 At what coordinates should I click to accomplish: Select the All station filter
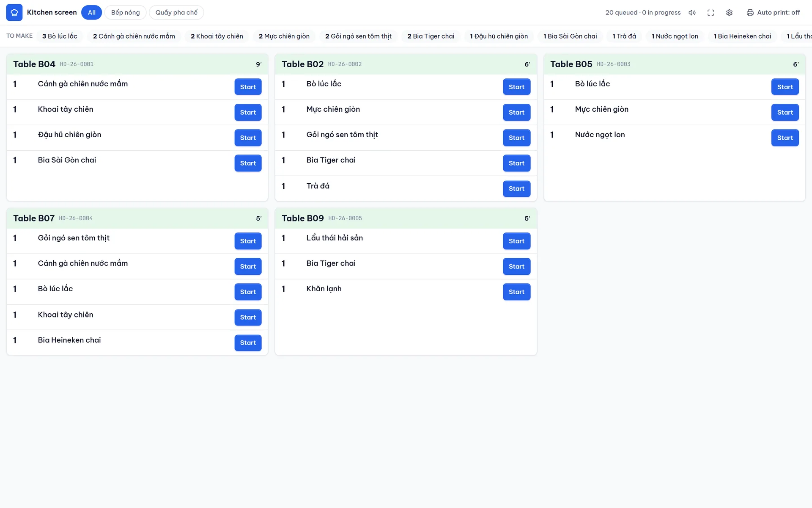pos(91,13)
